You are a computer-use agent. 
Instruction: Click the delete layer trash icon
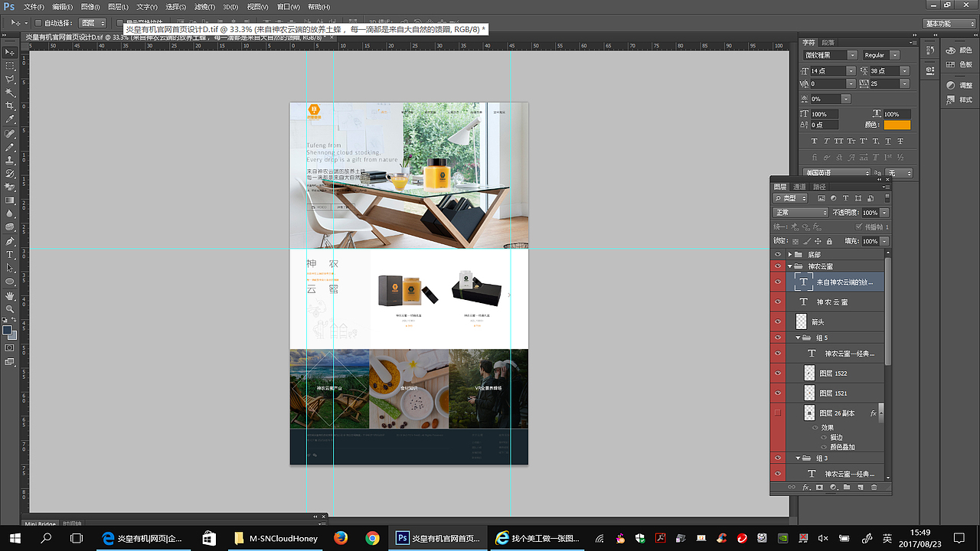(874, 487)
